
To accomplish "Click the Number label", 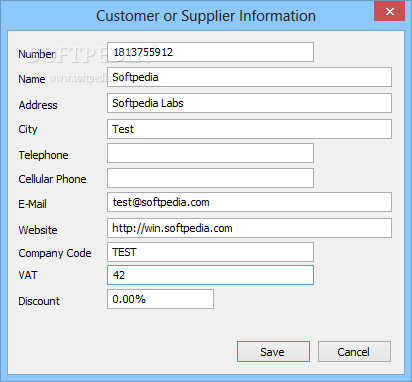I will [37, 54].
